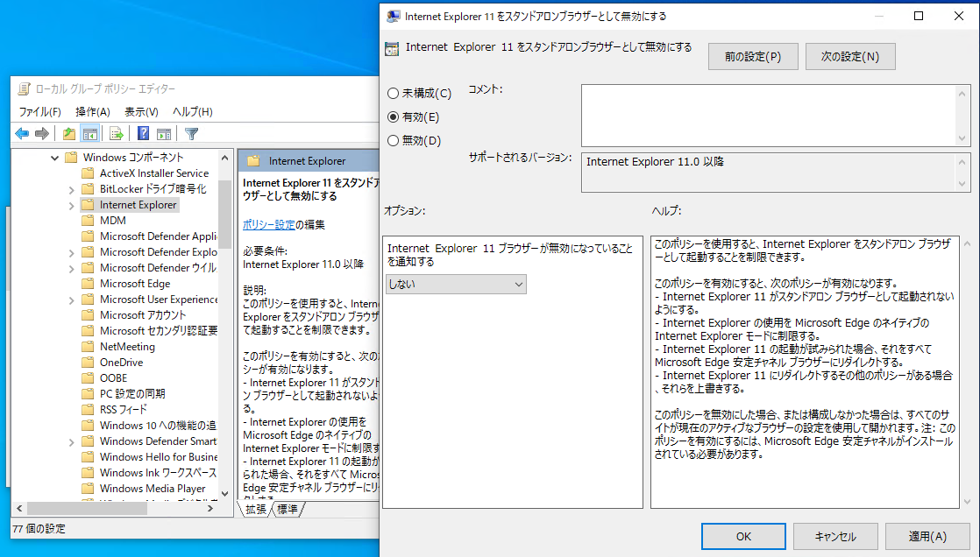Click the RSS フィード folder icon
The height and width of the screenshot is (557, 980).
pos(88,410)
